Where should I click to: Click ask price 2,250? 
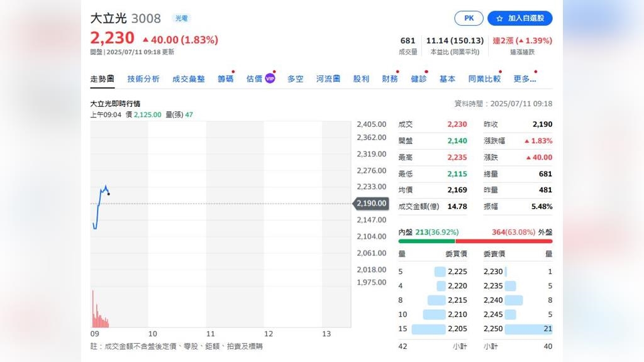pyautogui.click(x=493, y=329)
